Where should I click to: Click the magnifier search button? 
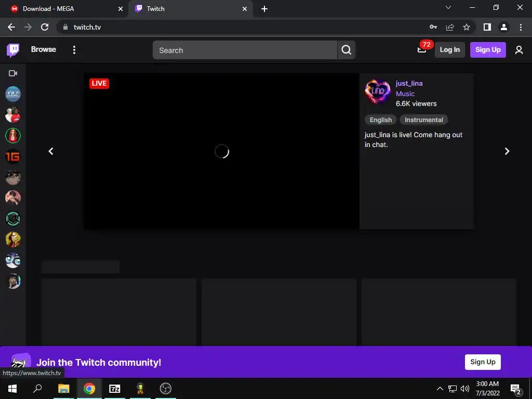point(346,50)
